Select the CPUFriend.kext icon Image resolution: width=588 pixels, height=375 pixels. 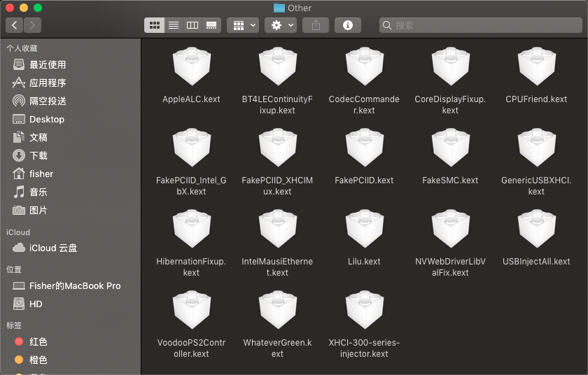click(537, 66)
